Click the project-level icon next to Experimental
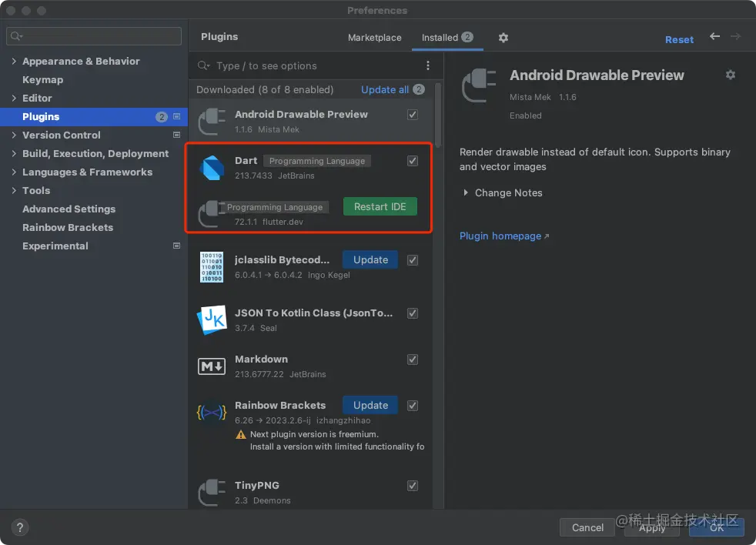This screenshot has height=545, width=756. 176,246
